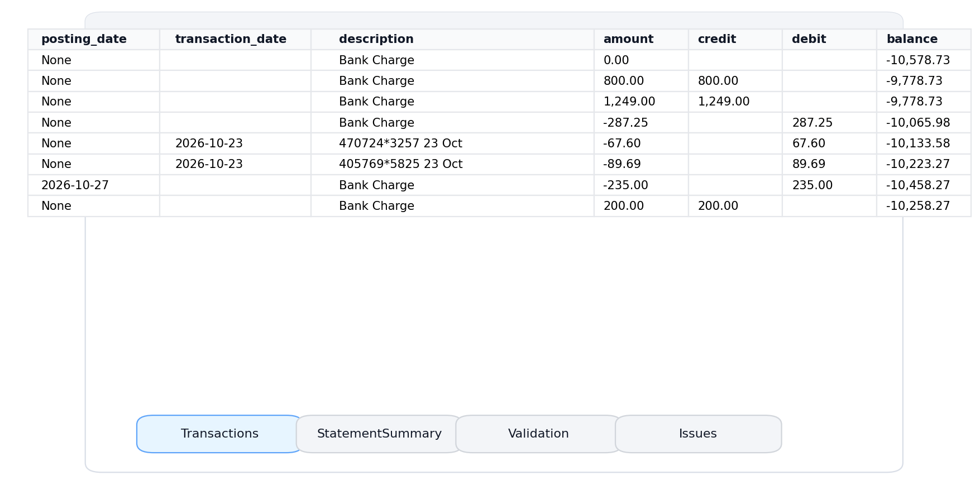
Task: Click the debit column header
Action: coord(829,39)
